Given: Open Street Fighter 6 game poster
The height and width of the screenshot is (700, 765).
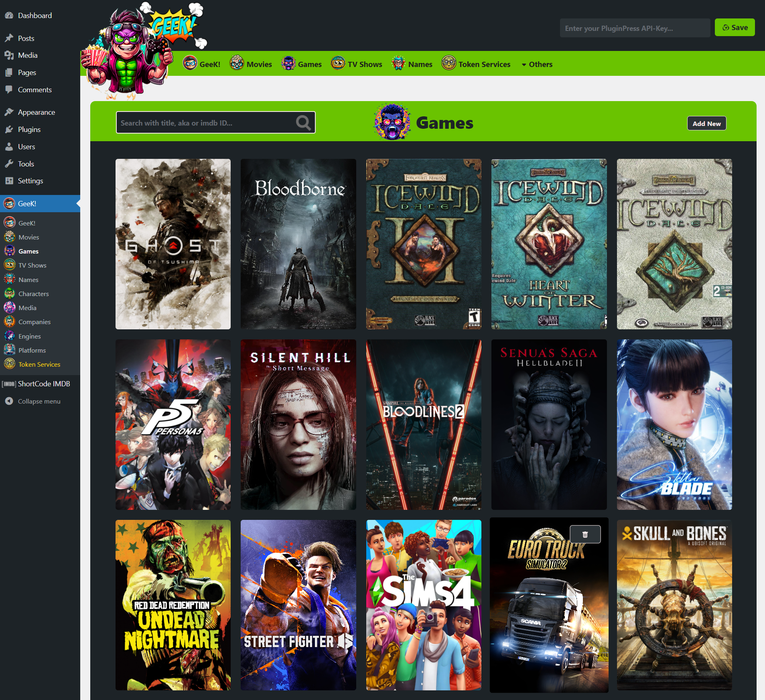Looking at the screenshot, I should [x=298, y=605].
